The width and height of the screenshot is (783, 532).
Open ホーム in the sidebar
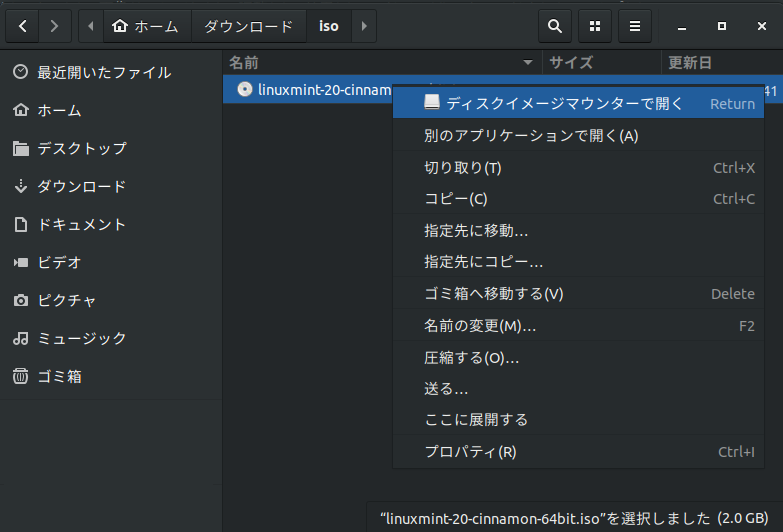tap(111, 110)
